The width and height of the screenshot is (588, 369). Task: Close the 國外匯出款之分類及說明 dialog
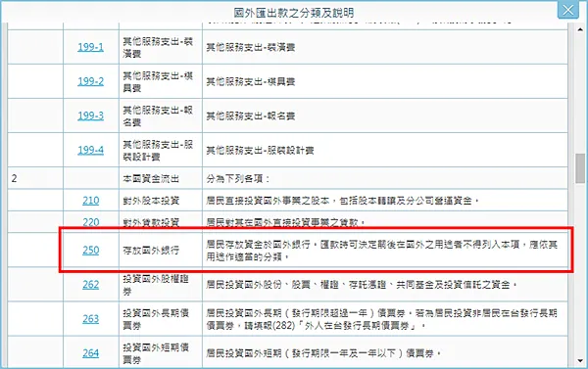point(568,10)
